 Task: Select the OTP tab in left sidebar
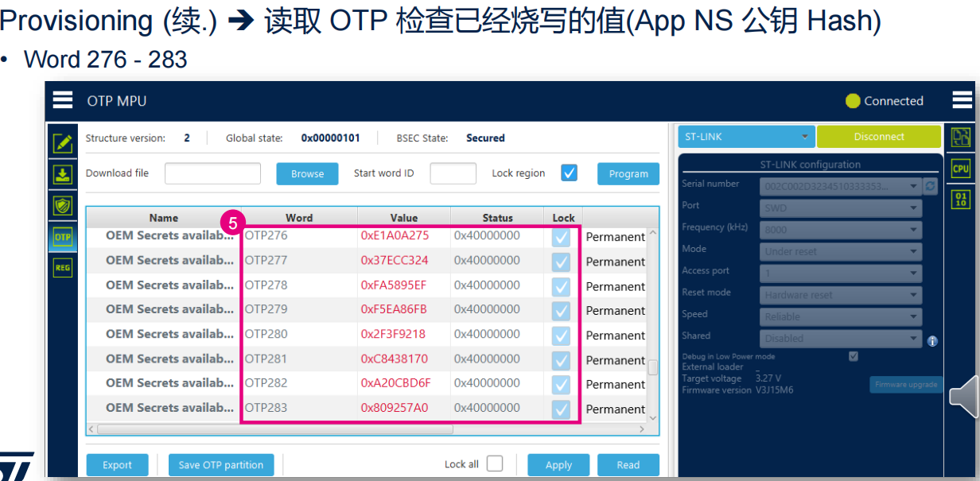[63, 237]
